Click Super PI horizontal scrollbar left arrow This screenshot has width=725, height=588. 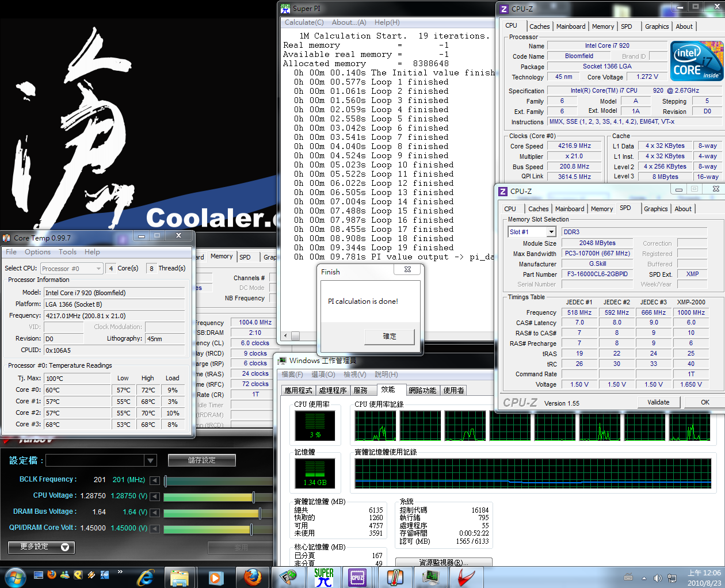click(x=285, y=336)
